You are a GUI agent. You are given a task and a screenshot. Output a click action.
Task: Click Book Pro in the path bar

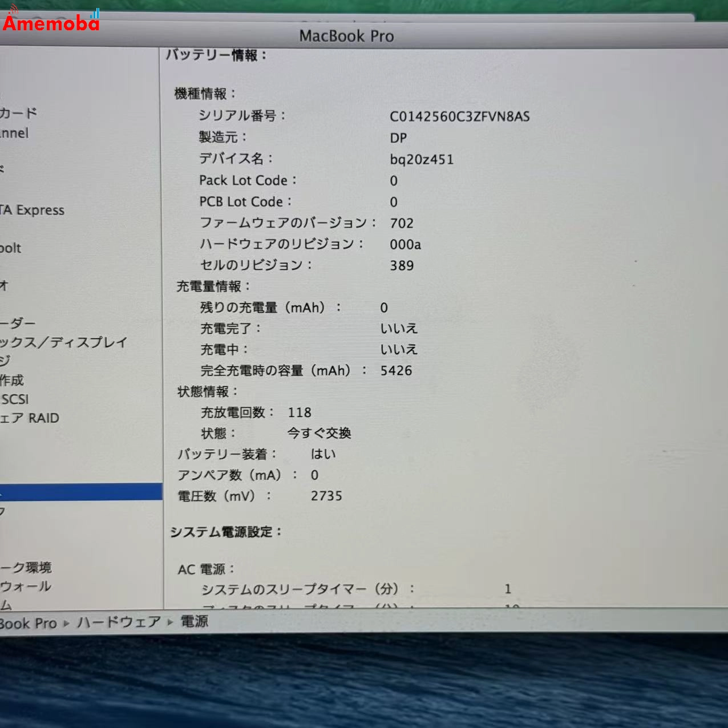click(29, 623)
